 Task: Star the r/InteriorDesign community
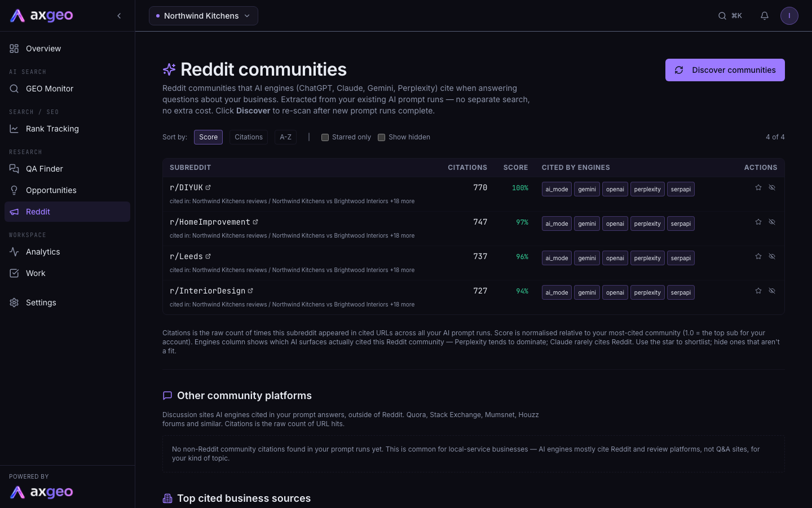(758, 291)
